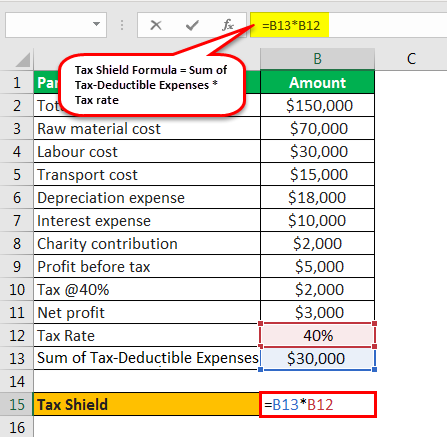Select the Depreciation expense cell
The width and height of the screenshot is (447, 437).
click(147, 197)
